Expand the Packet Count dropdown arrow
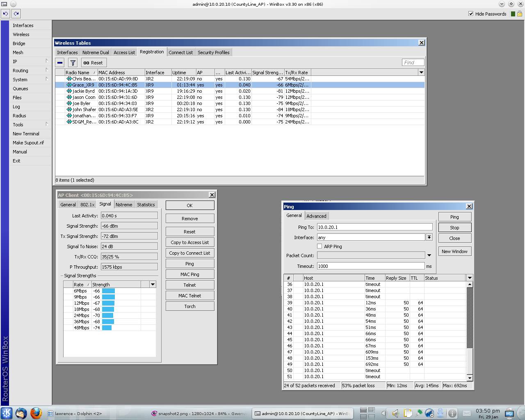This screenshot has height=420, width=525. click(x=429, y=255)
